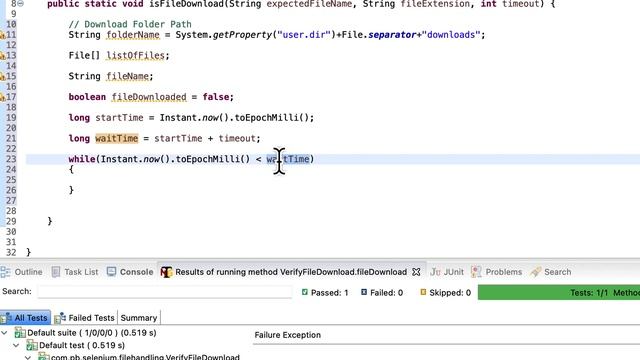The width and height of the screenshot is (640, 360).
Task: Open the Console tab
Action: coord(130,272)
